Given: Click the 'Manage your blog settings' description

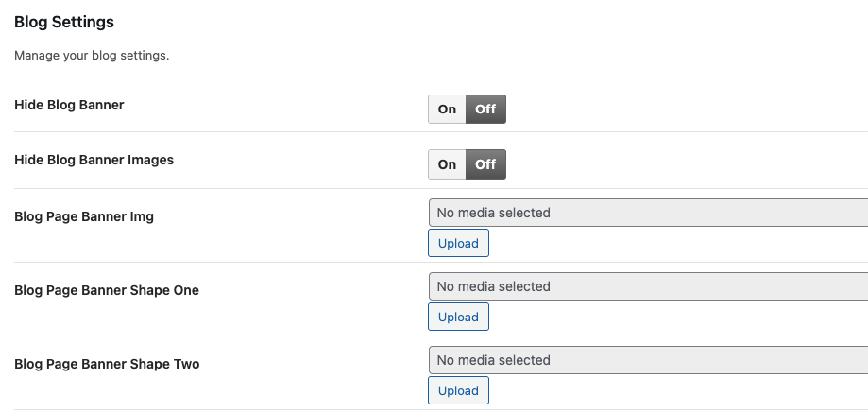Looking at the screenshot, I should click(92, 56).
